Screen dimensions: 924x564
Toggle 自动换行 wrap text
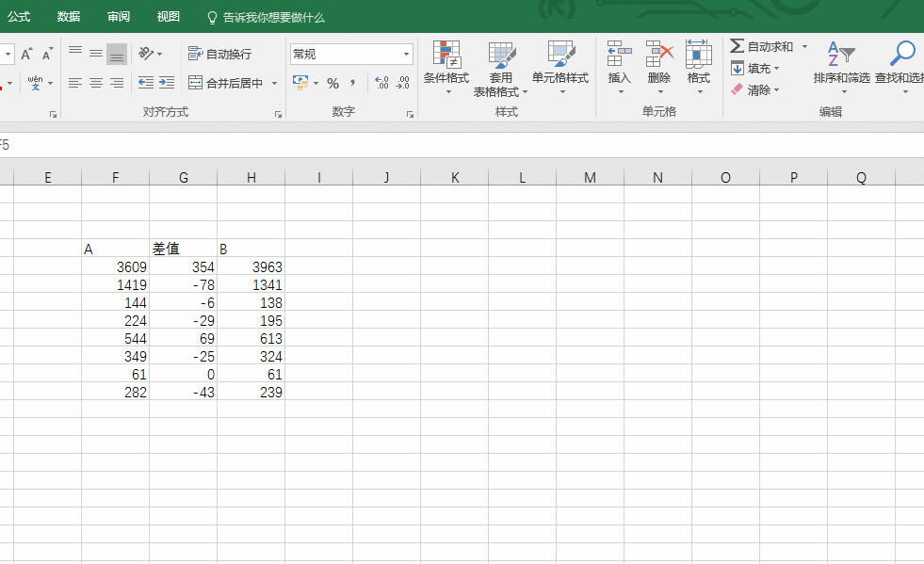click(x=219, y=54)
